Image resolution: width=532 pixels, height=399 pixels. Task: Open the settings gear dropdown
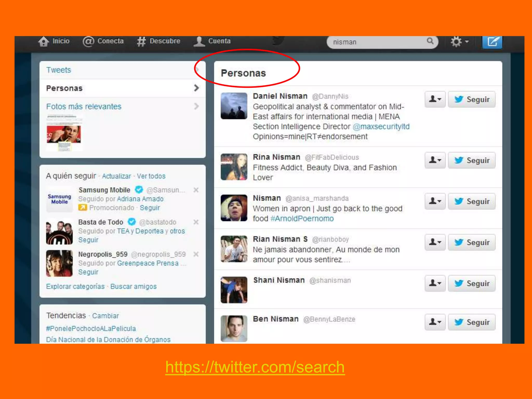[x=460, y=42]
